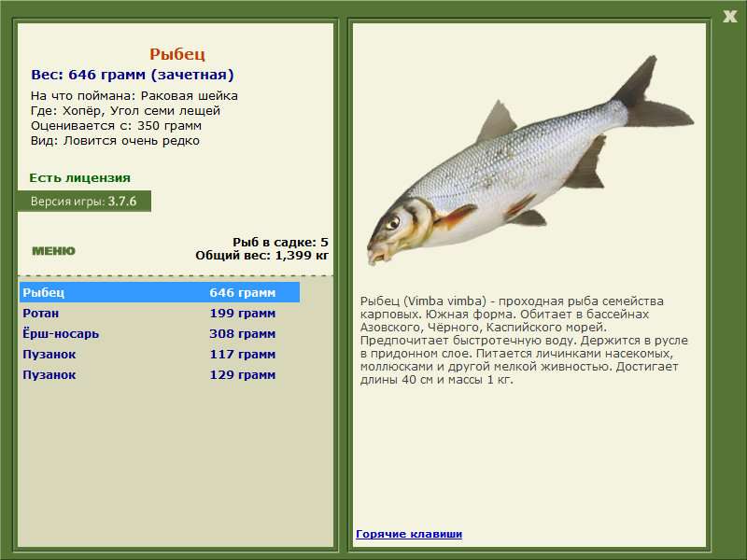Select the Ротан 199 грамм row
747x560 pixels.
pyautogui.click(x=160, y=314)
